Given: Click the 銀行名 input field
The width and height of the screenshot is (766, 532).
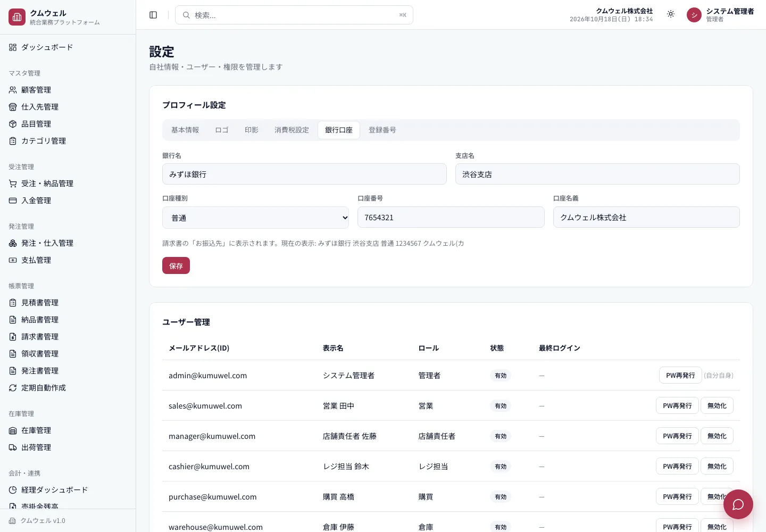Looking at the screenshot, I should [x=304, y=174].
